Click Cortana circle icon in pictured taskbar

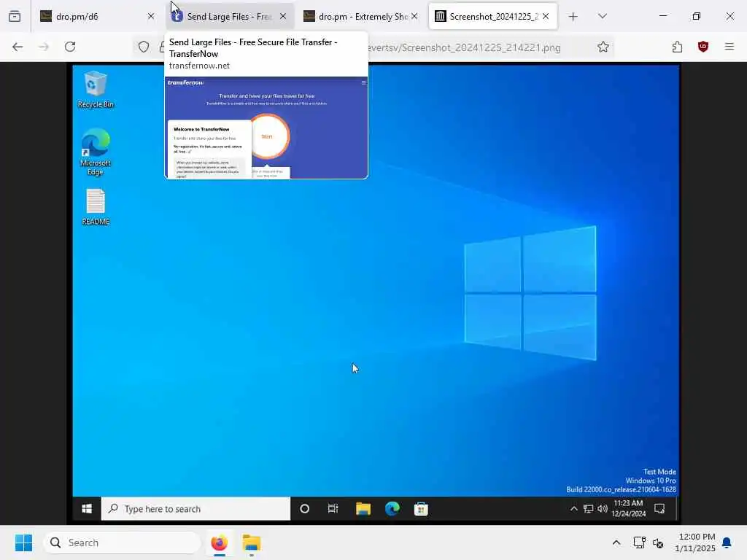pos(304,509)
